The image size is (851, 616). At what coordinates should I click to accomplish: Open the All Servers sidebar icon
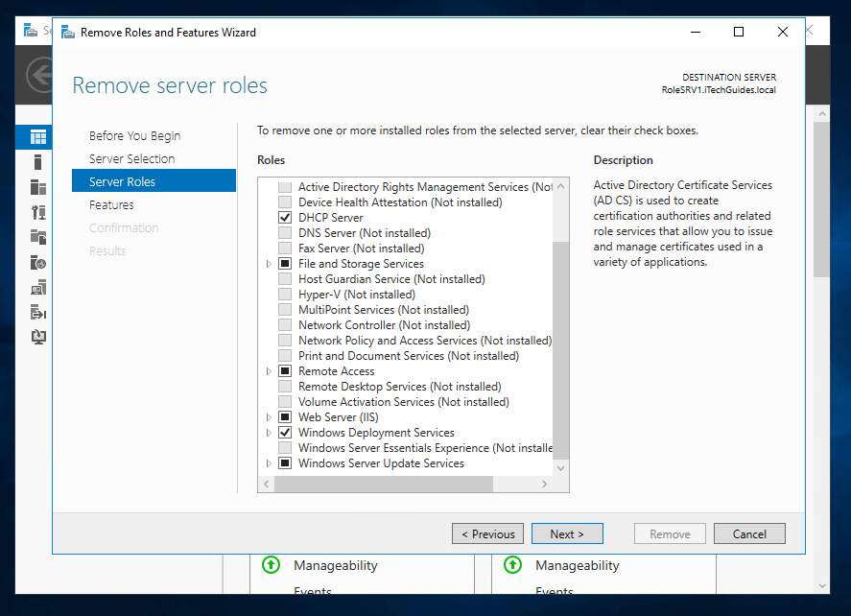point(38,188)
